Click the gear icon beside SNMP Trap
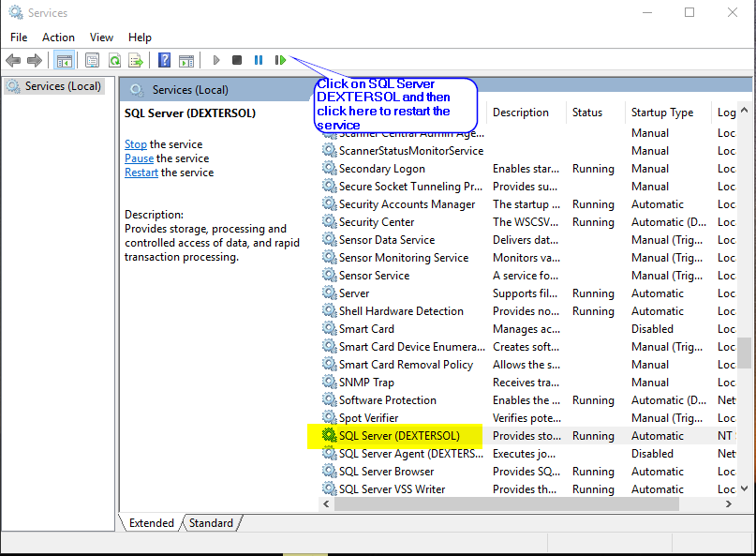 pyautogui.click(x=330, y=382)
